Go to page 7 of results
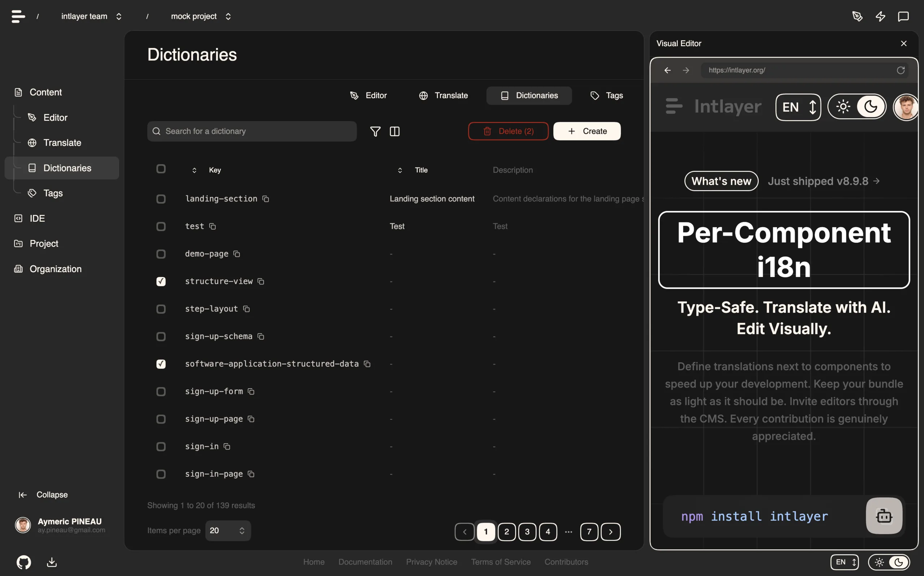This screenshot has height=576, width=924. pos(589,532)
